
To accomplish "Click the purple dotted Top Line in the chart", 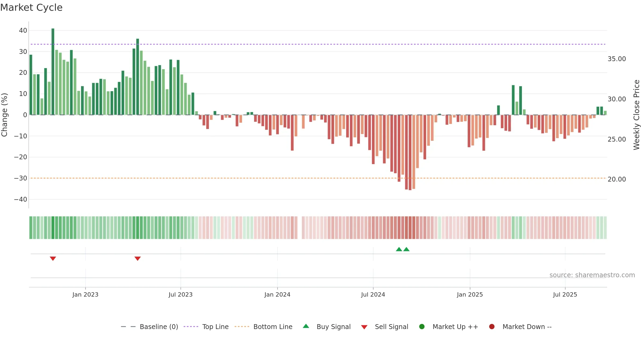I will pyautogui.click(x=318, y=44).
